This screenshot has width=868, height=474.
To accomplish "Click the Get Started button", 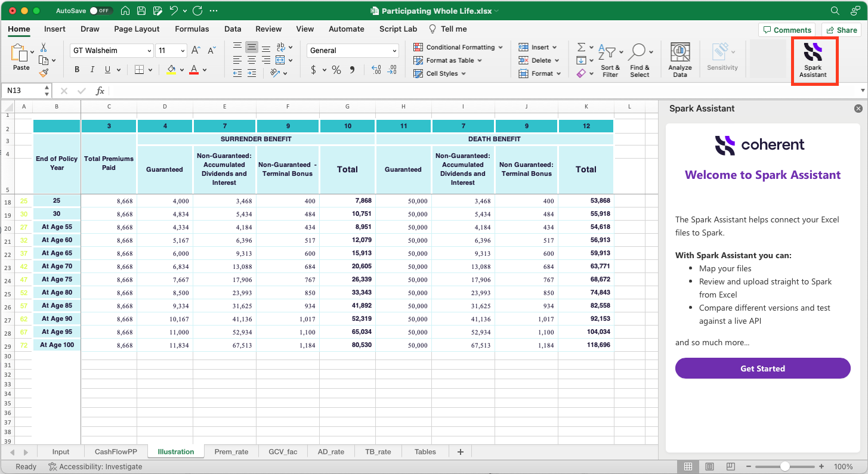I will coord(762,368).
